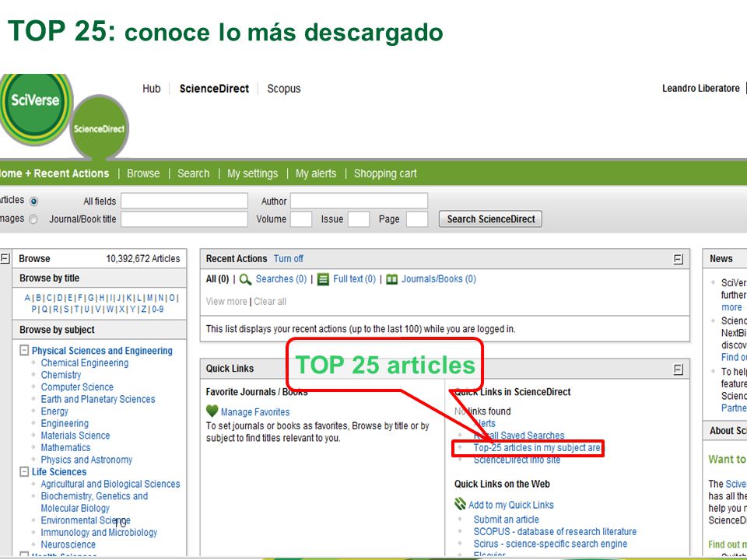Open Agricultural and Biological Sciences subject
747x560 pixels.
pyautogui.click(x=110, y=484)
